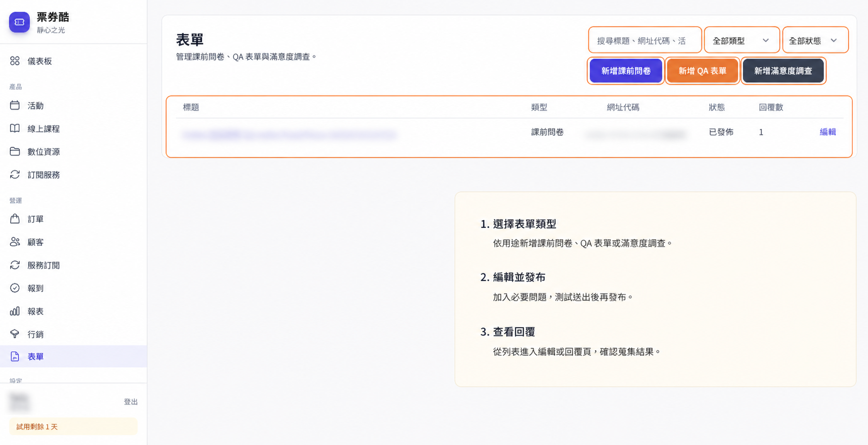Click the 數位資源 folder icon
This screenshot has width=868, height=445.
click(15, 152)
